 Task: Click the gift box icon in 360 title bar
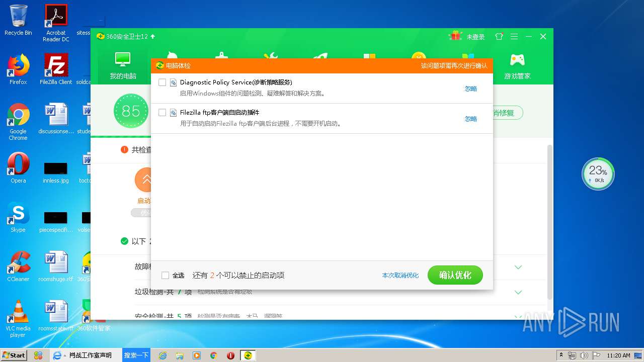[456, 36]
